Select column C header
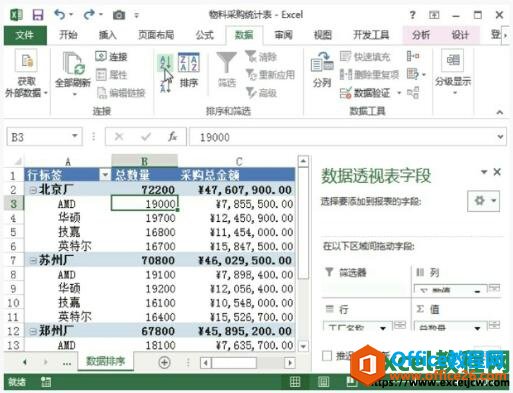Screen dimensions: 513x393 coord(239,161)
